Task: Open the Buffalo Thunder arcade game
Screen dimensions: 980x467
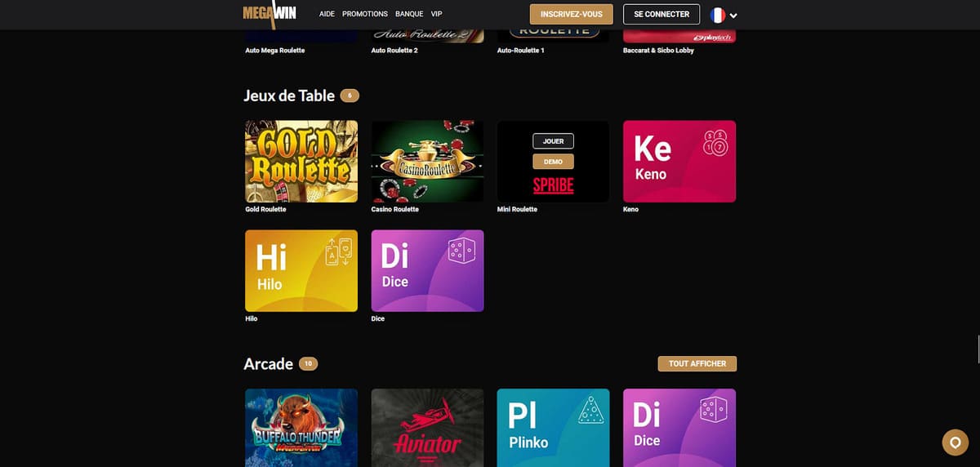Action: coord(301,428)
